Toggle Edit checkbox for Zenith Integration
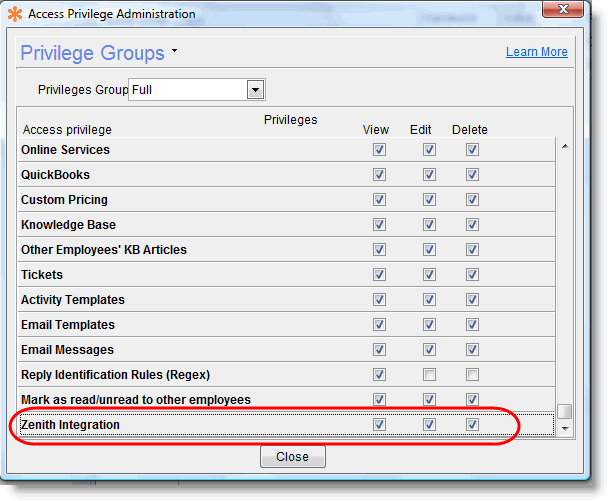This screenshot has height=501, width=608. pos(429,425)
